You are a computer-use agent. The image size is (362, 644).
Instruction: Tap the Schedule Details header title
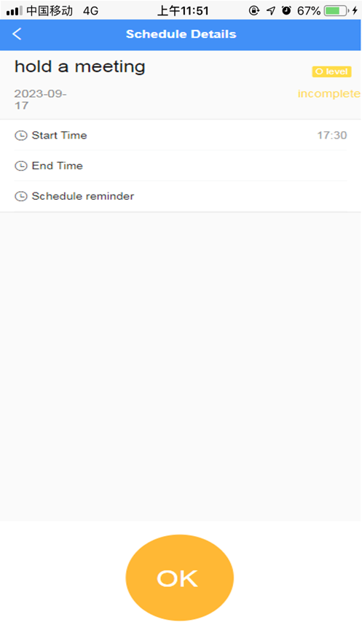pyautogui.click(x=181, y=34)
